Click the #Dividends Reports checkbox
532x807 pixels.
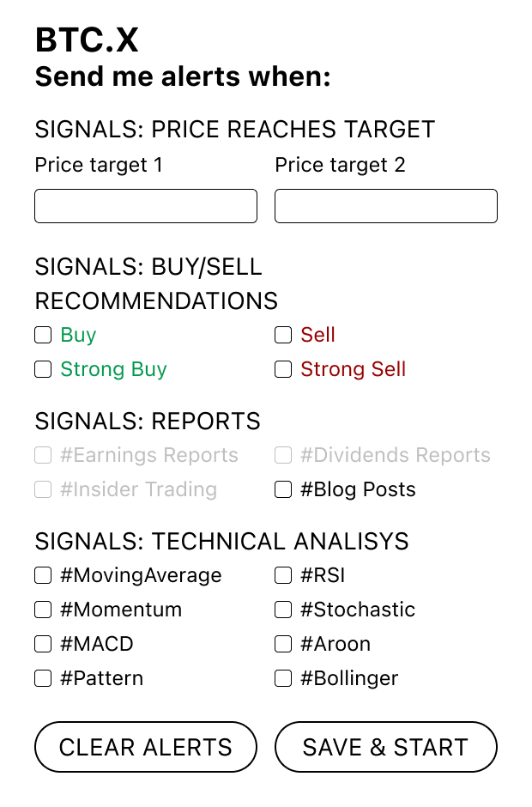[283, 455]
